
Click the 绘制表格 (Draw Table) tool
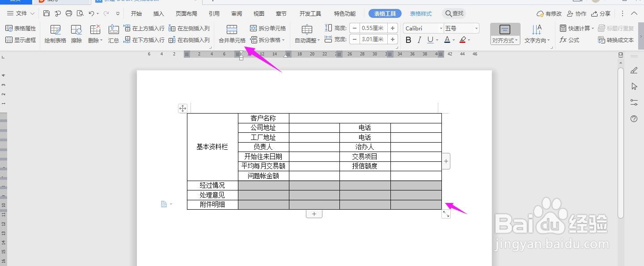(x=55, y=34)
